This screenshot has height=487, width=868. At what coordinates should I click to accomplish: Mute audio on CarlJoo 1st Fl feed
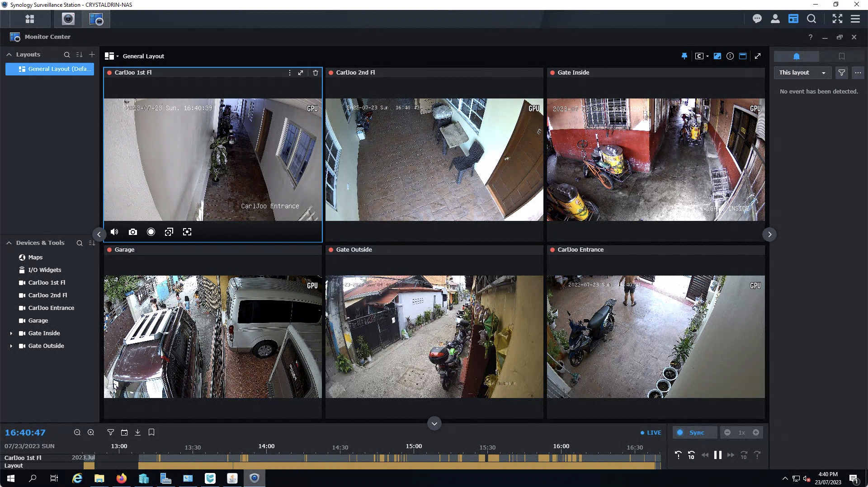pyautogui.click(x=114, y=232)
